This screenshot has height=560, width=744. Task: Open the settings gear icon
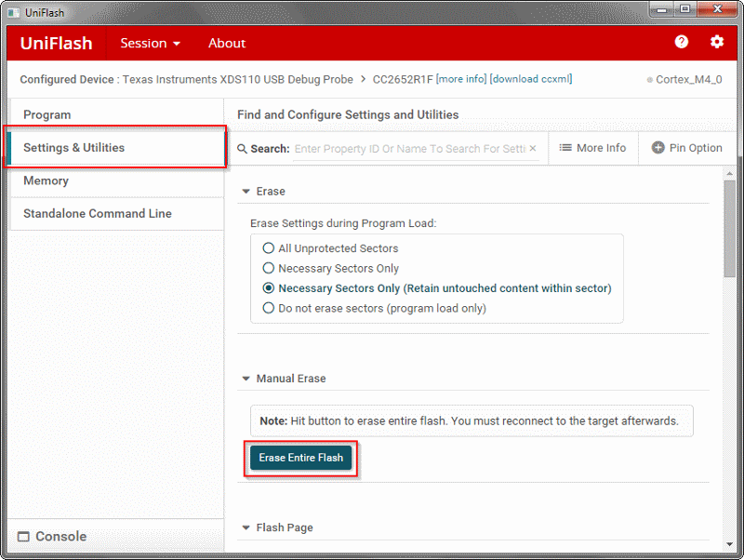716,43
